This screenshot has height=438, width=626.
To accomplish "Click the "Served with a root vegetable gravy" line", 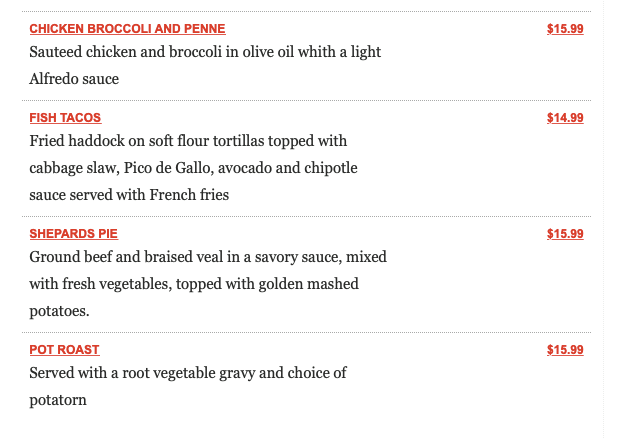I will point(188,373).
